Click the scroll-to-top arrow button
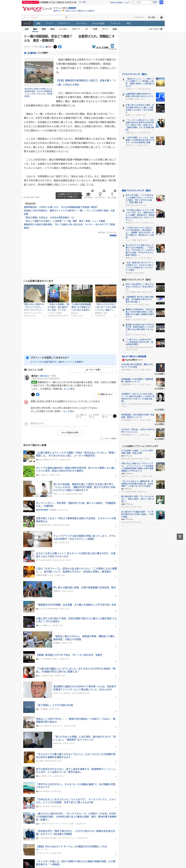Viewport: 186px width, 868px height. 180,537
